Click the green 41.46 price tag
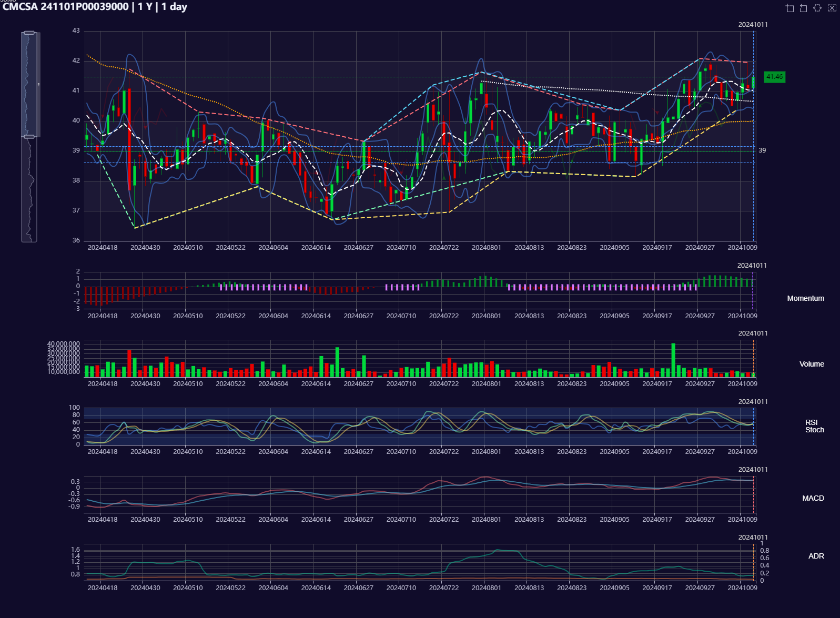Viewport: 840px width, 618px height. point(774,77)
